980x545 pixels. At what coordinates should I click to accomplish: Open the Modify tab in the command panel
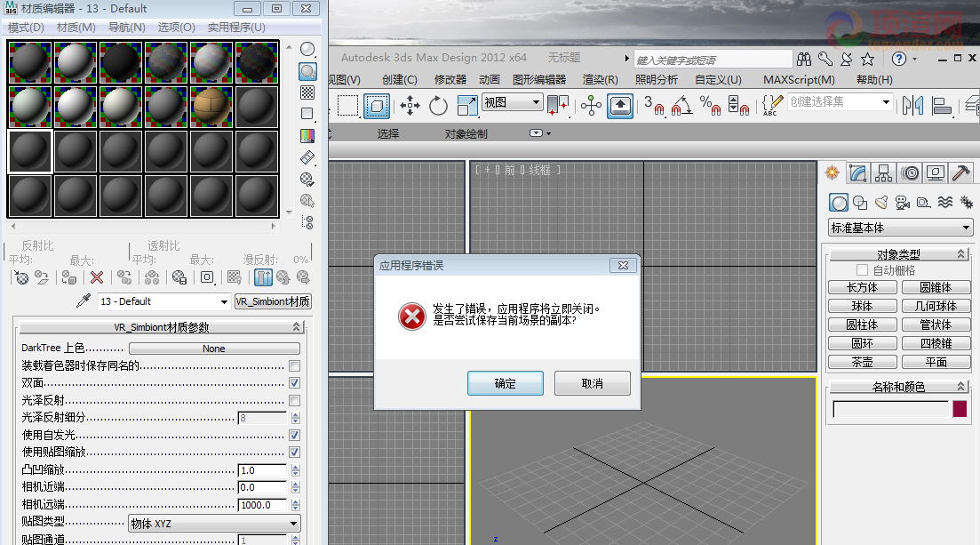[x=858, y=172]
